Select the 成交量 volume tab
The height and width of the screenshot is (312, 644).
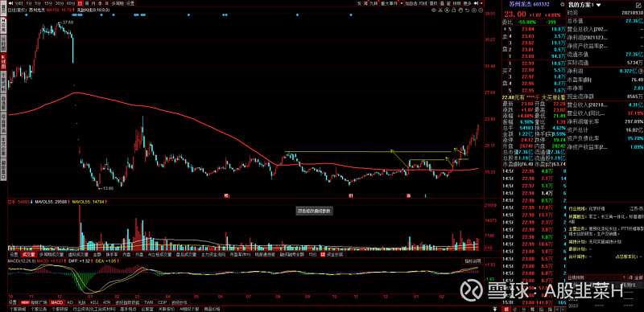(x=29, y=255)
